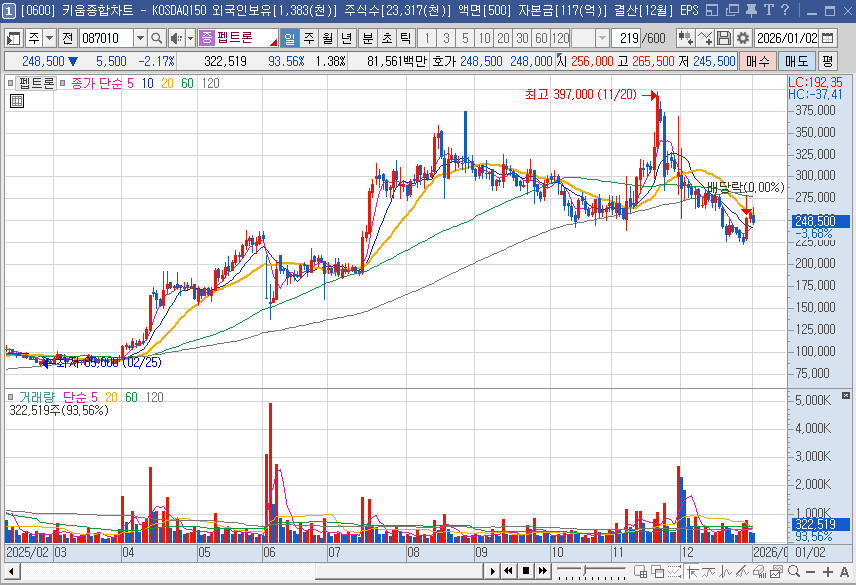Expand the 펩트론 stock name red corner
This screenshot has height=585, width=856.
(x=274, y=43)
